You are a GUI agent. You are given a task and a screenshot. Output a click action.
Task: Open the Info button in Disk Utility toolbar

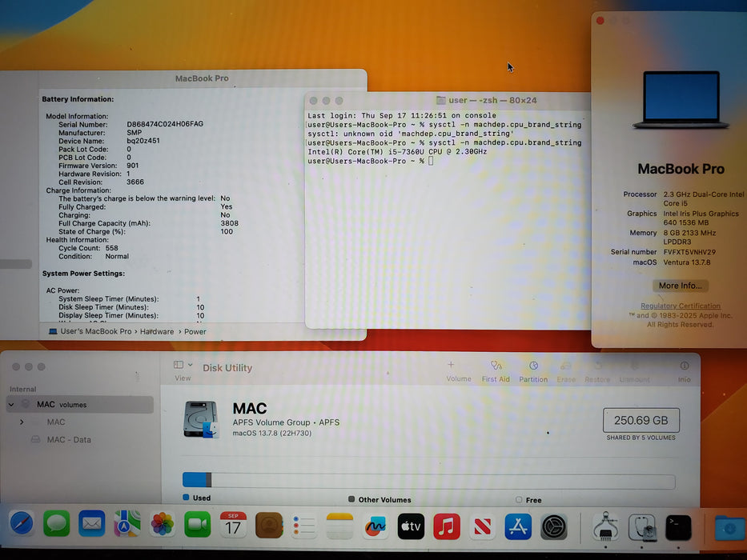[684, 371]
